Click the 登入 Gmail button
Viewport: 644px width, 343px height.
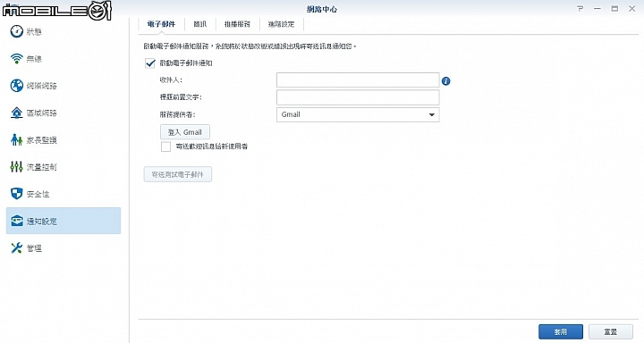(185, 132)
